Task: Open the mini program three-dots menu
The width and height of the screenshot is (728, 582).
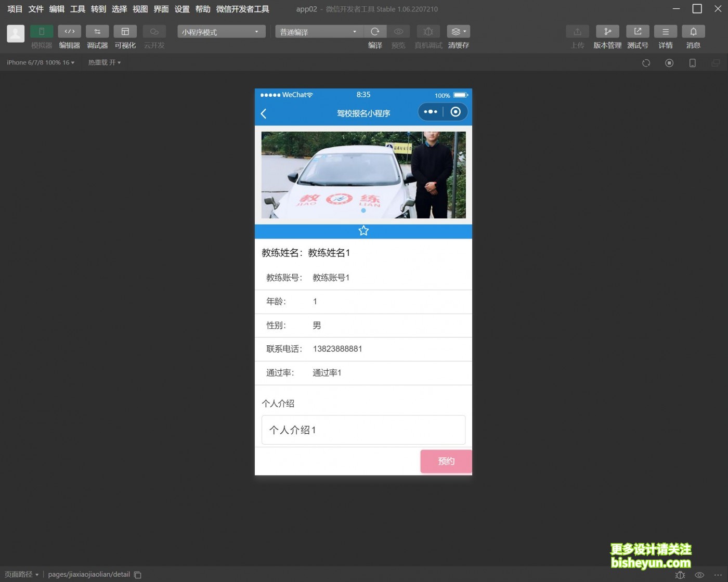Action: [431, 112]
